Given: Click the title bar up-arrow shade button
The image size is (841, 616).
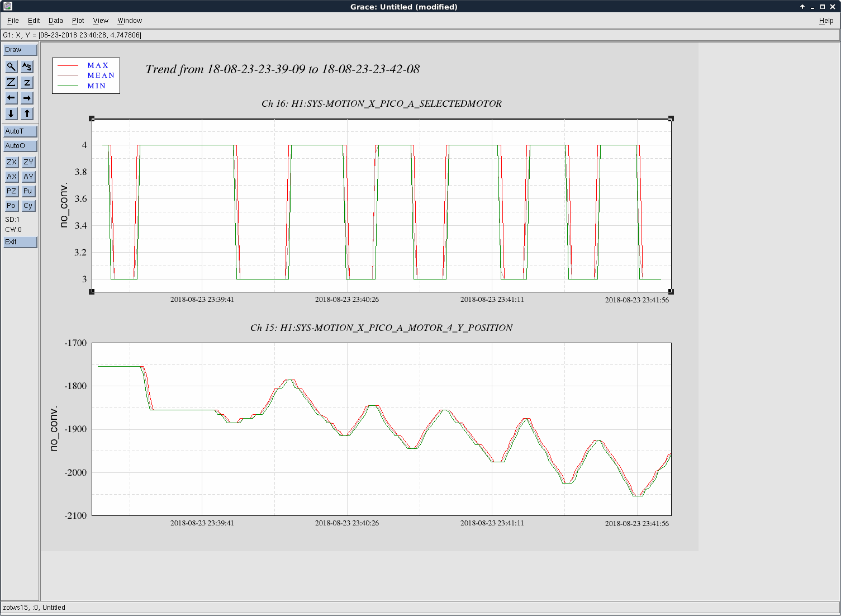Looking at the screenshot, I should click(802, 7).
